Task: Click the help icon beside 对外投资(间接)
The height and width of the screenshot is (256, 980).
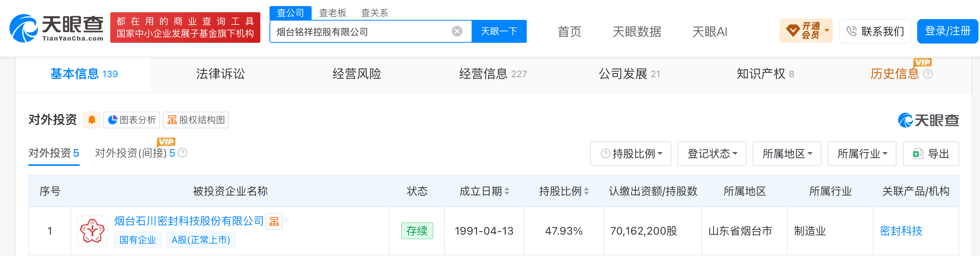Action: [183, 153]
